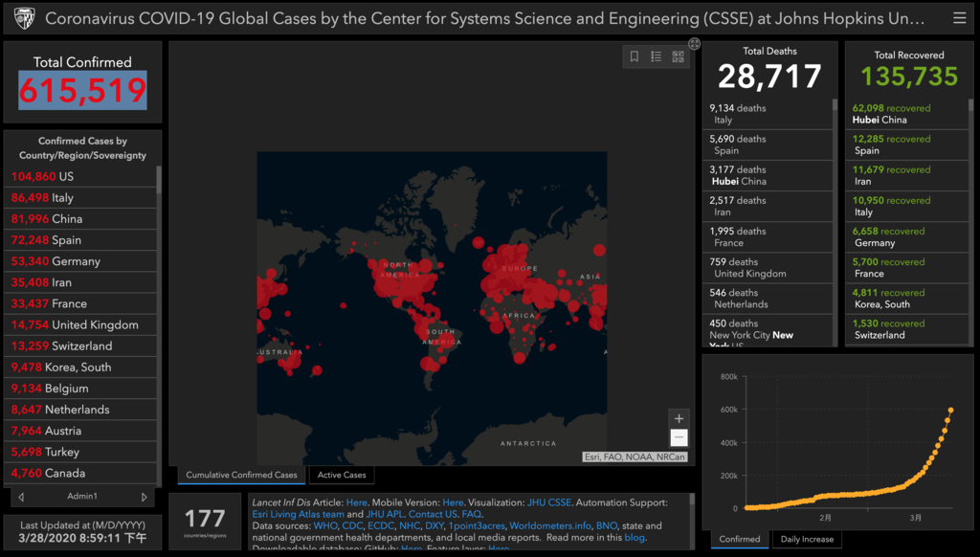980x557 pixels.
Task: Select Korea, South row with 9,478
Action: tap(80, 368)
